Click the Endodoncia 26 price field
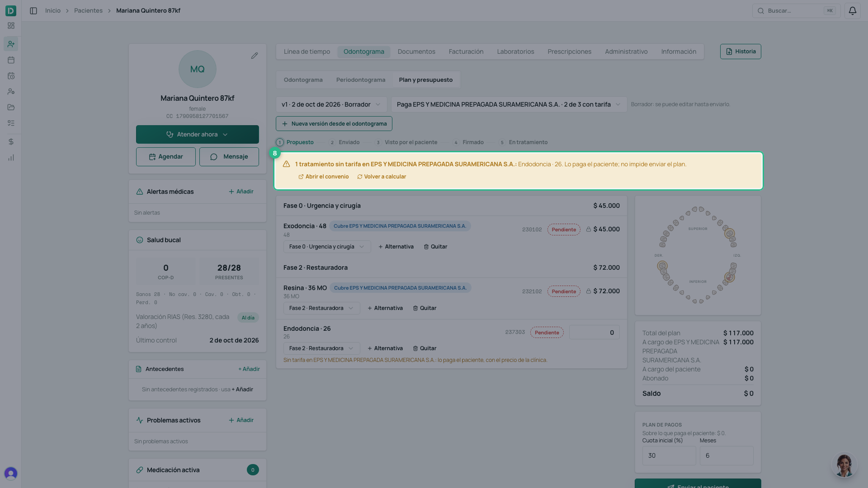Screen dimensions: 868x488 tap(594, 333)
